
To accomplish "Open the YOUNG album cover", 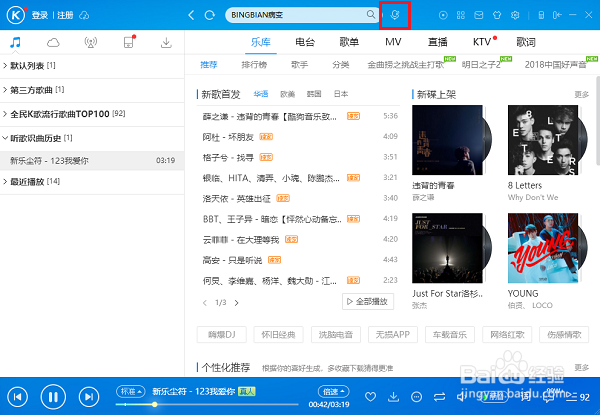I will pyautogui.click(x=543, y=248).
